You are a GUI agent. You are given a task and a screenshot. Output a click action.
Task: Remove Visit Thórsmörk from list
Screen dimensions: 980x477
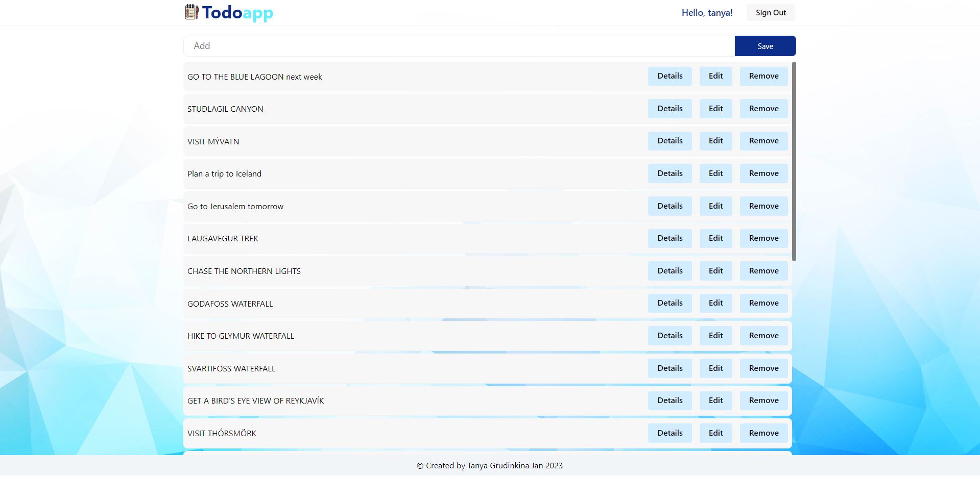coord(763,433)
